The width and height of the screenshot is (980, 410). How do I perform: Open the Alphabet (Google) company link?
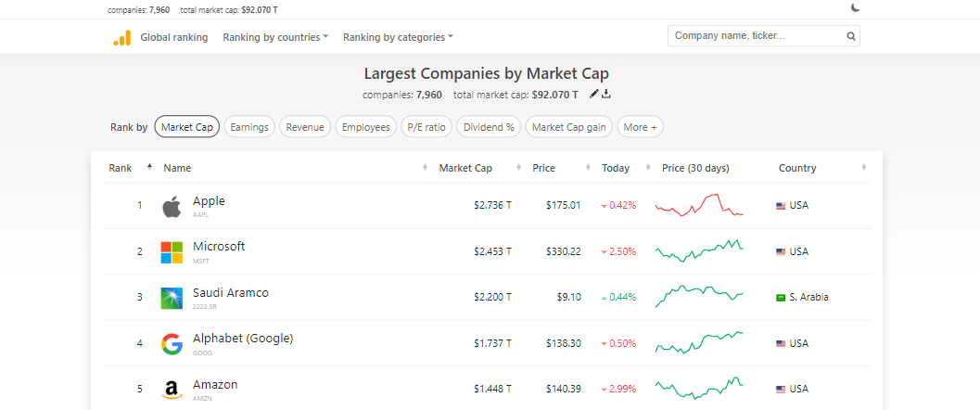click(x=243, y=339)
